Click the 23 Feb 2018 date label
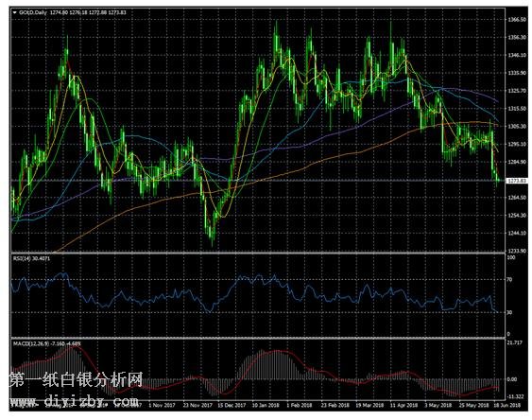Image resolution: width=532 pixels, height=420 pixels. point(335,405)
